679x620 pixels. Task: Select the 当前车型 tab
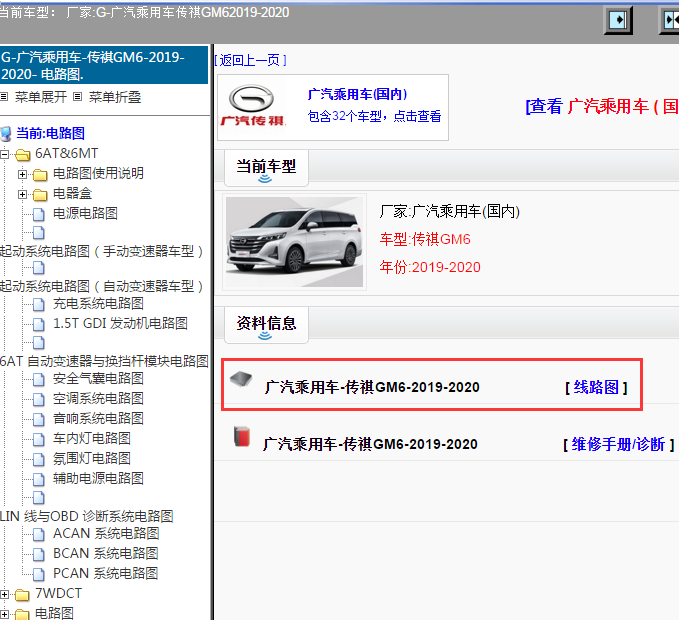(266, 168)
